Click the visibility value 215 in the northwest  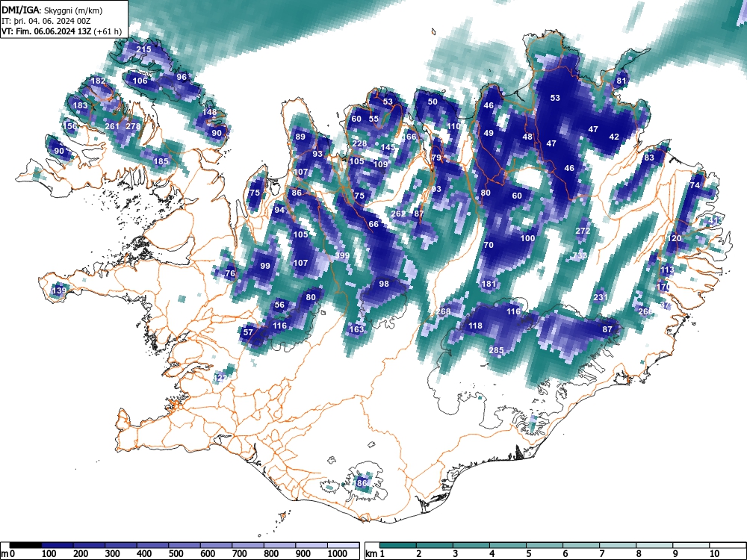pyautogui.click(x=143, y=49)
